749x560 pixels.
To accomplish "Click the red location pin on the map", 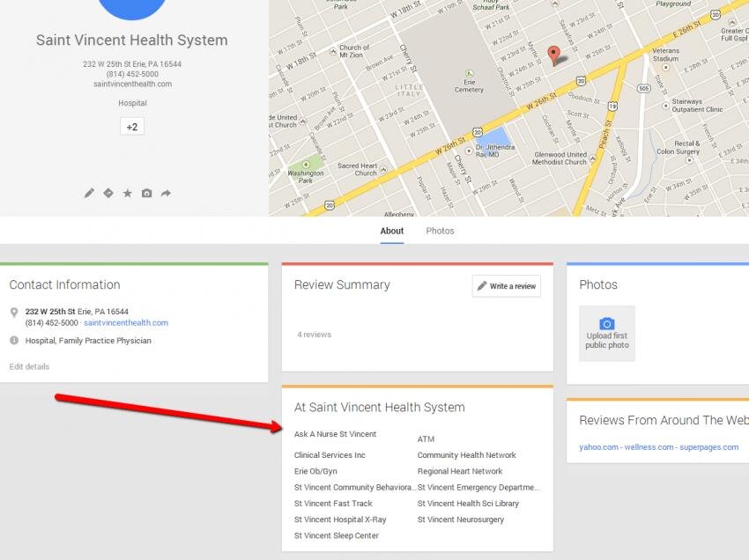I will click(553, 55).
